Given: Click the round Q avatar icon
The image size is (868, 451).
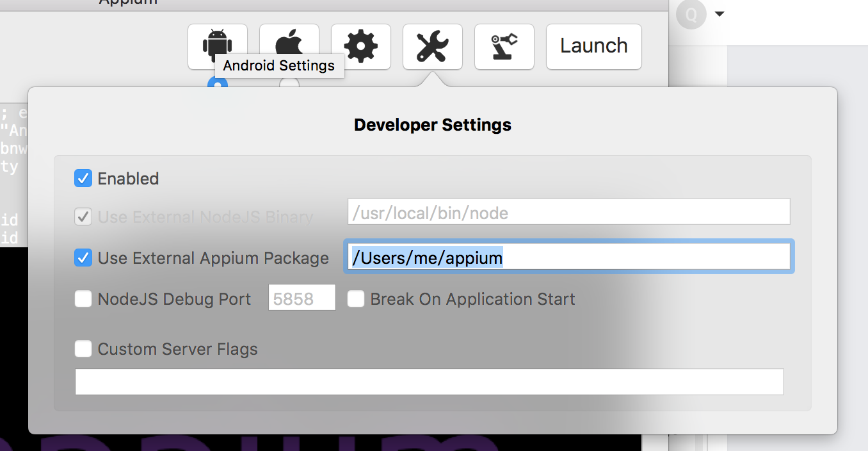Looking at the screenshot, I should pyautogui.click(x=691, y=14).
